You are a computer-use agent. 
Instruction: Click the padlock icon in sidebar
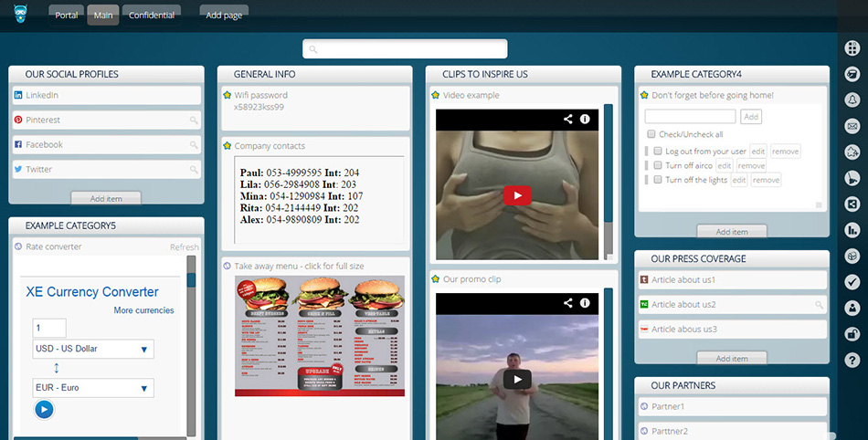coord(852,334)
